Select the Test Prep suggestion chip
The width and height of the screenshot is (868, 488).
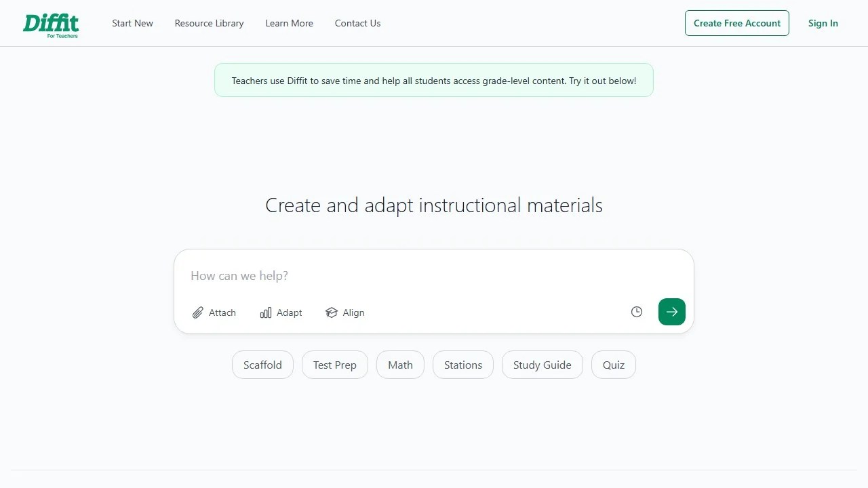pos(334,365)
